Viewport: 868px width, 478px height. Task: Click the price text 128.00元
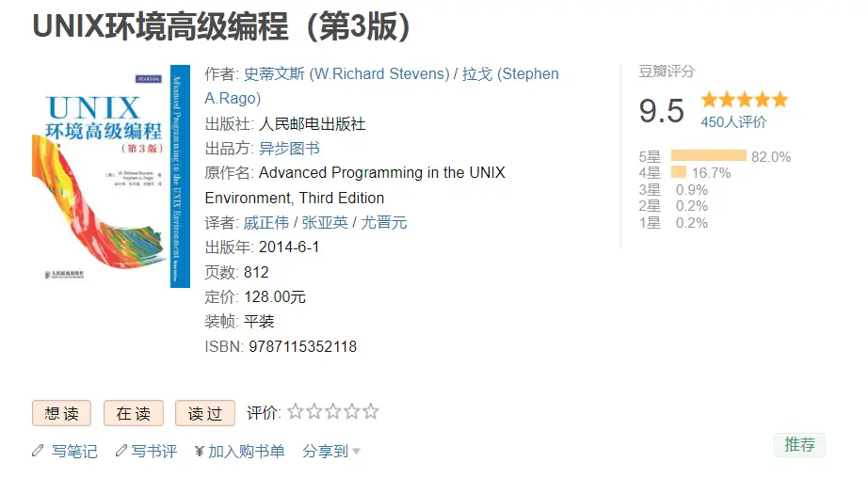click(275, 297)
